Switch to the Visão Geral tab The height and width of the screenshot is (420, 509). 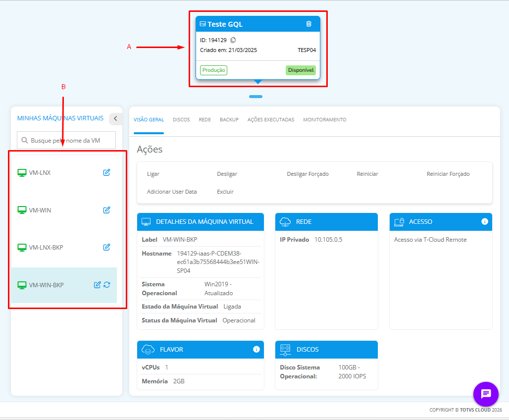click(x=149, y=119)
